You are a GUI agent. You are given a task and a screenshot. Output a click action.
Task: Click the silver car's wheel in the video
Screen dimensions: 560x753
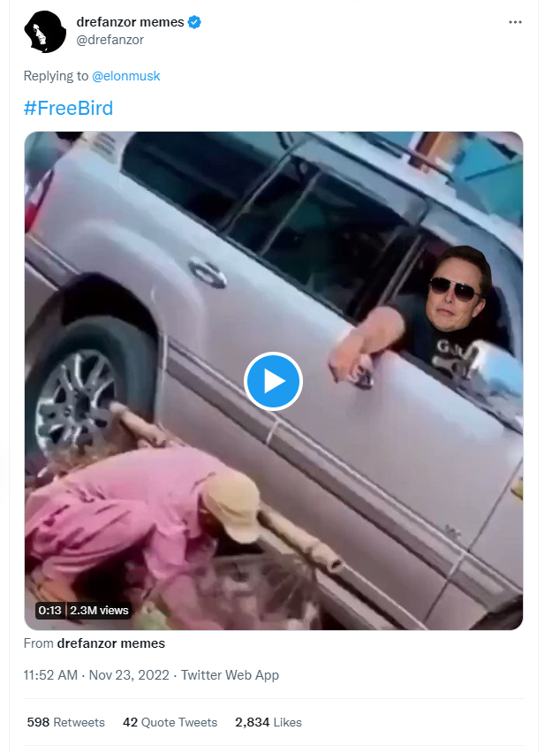point(77,396)
